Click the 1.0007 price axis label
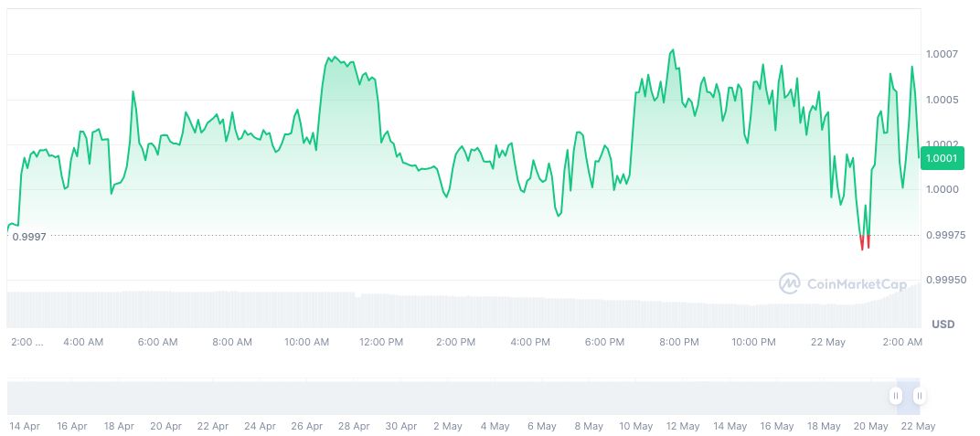 tap(940, 55)
